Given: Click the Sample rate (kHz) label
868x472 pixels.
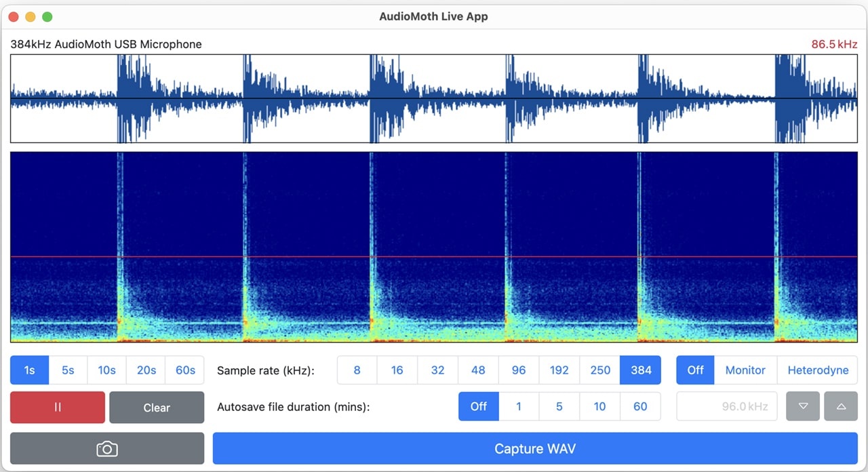Looking at the screenshot, I should (x=266, y=371).
